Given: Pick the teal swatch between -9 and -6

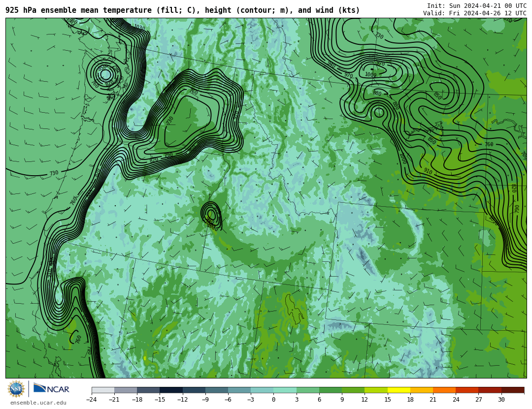Looking at the screenshot, I should pyautogui.click(x=216, y=390).
